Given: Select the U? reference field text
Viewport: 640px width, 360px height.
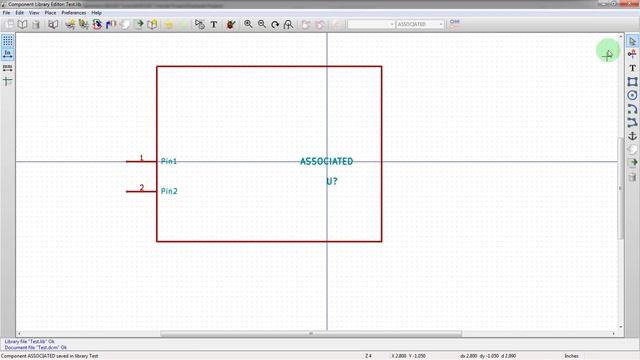Looking at the screenshot, I should point(332,182).
